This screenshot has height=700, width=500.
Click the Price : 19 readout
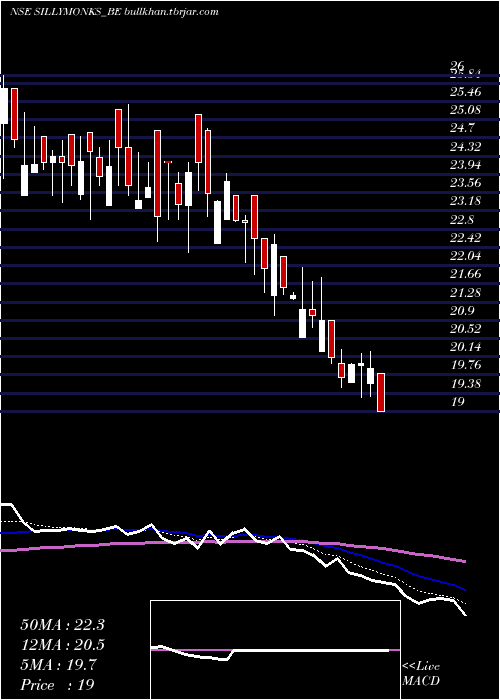tap(57, 685)
